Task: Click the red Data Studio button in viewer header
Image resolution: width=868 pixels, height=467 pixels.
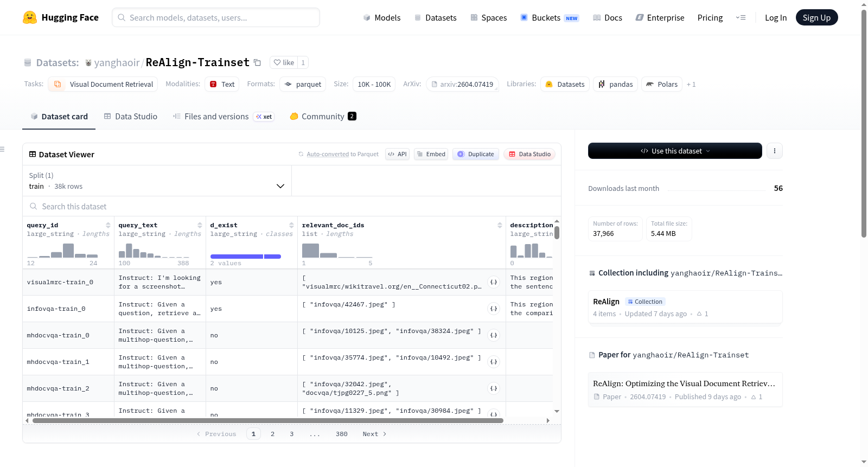Action: [x=529, y=154]
